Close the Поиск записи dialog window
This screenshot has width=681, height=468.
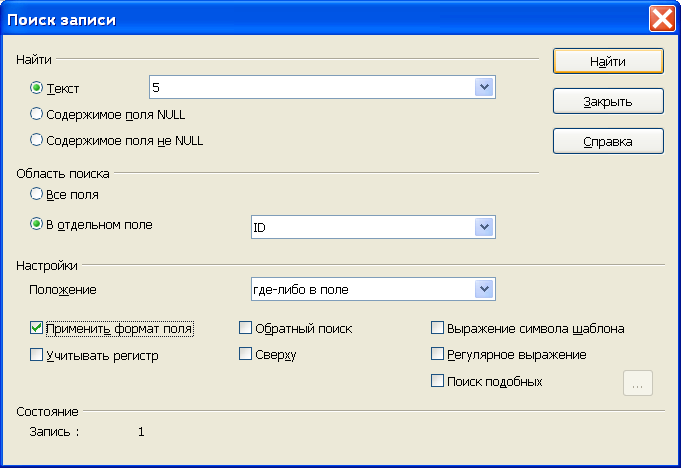(662, 19)
